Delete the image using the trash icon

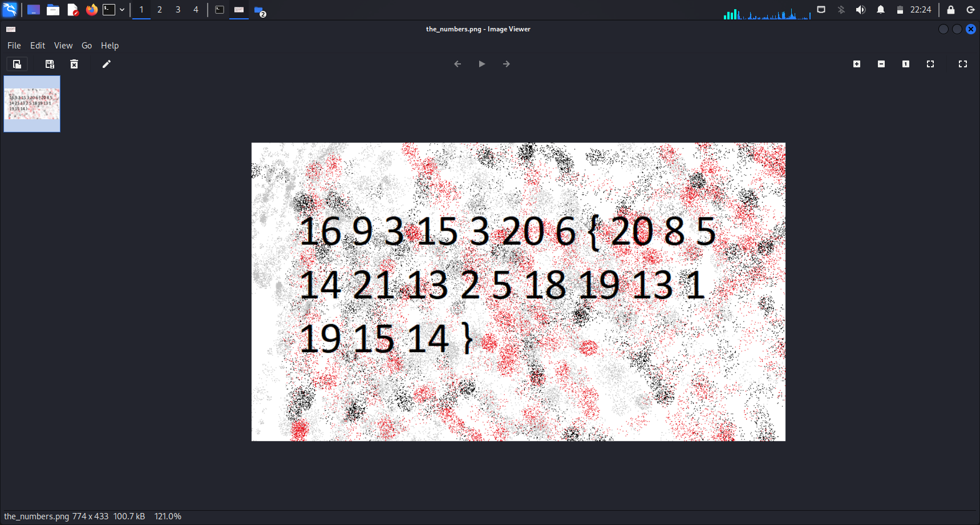point(74,64)
